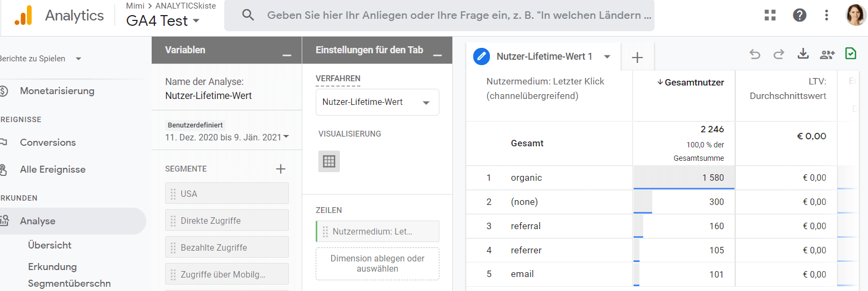Open Monetarisierung in the sidebar
The width and height of the screenshot is (868, 291).
pyautogui.click(x=57, y=91)
